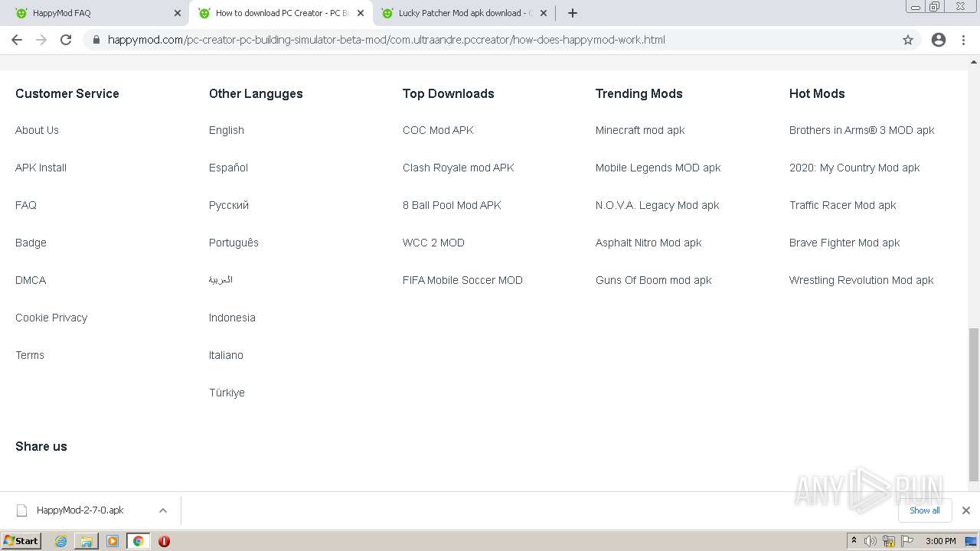This screenshot has height=551, width=980.
Task: Open a new browser tab
Action: [x=573, y=13]
